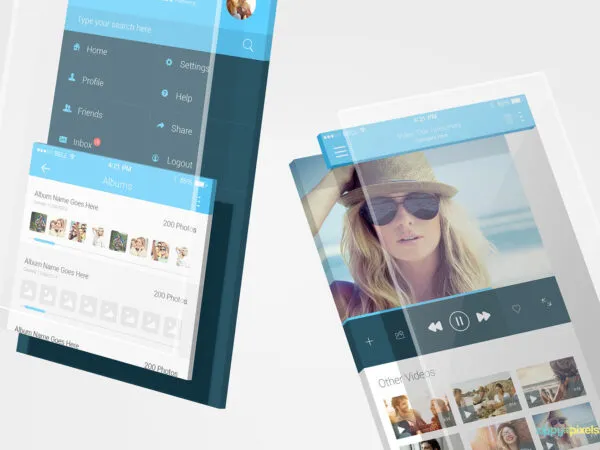
Task: Go back with Albums screen arrow
Action: 46,168
